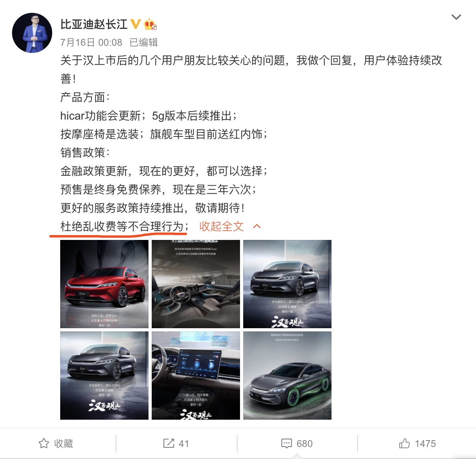This screenshot has height=459, width=476.
Task: Click the orange V verification badge
Action: 135,24
